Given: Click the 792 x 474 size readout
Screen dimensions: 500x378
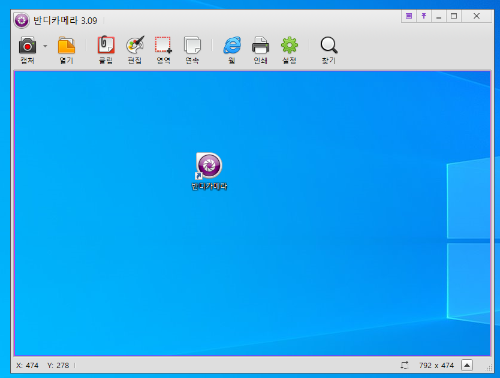Looking at the screenshot, I should point(436,365).
